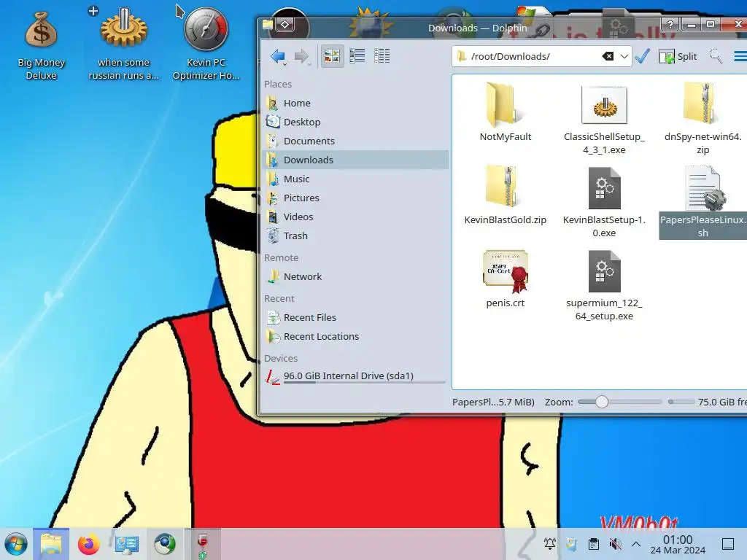Image resolution: width=747 pixels, height=560 pixels.
Task: Open Videos in the Places panel
Action: point(356,217)
